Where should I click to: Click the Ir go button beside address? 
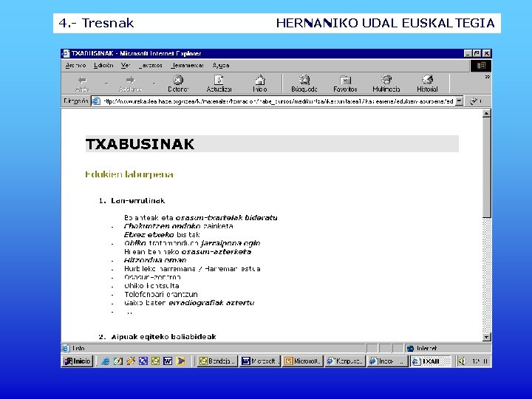pyautogui.click(x=476, y=101)
